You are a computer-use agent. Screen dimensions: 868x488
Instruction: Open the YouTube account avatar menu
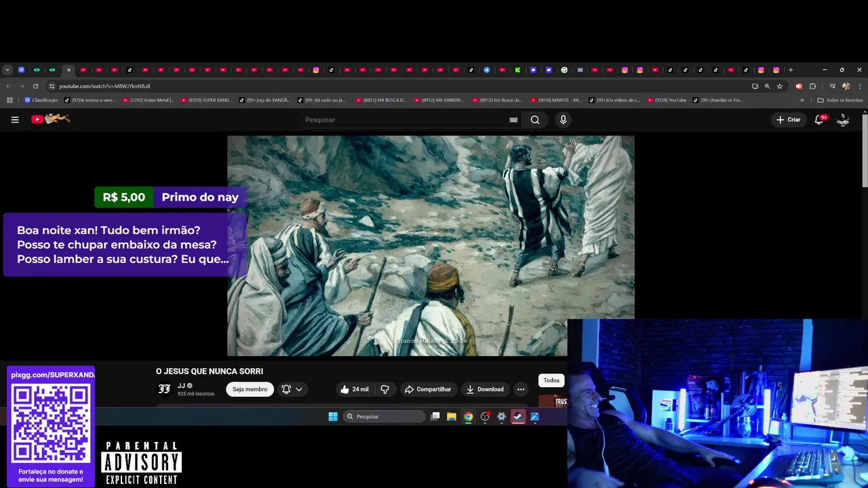point(843,119)
